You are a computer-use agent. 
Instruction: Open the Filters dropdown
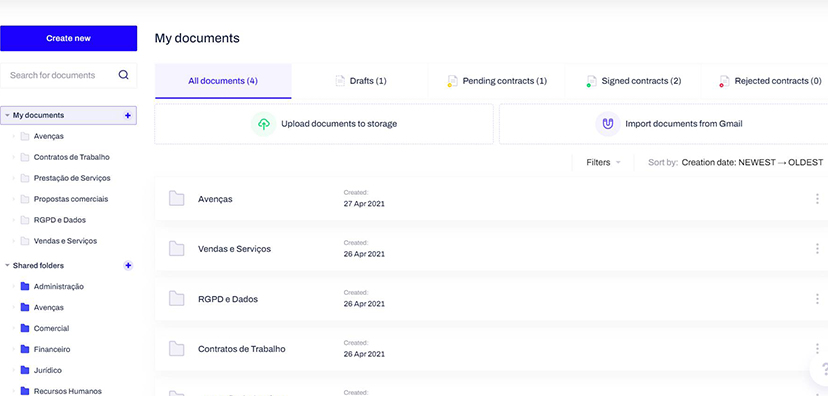tap(603, 163)
